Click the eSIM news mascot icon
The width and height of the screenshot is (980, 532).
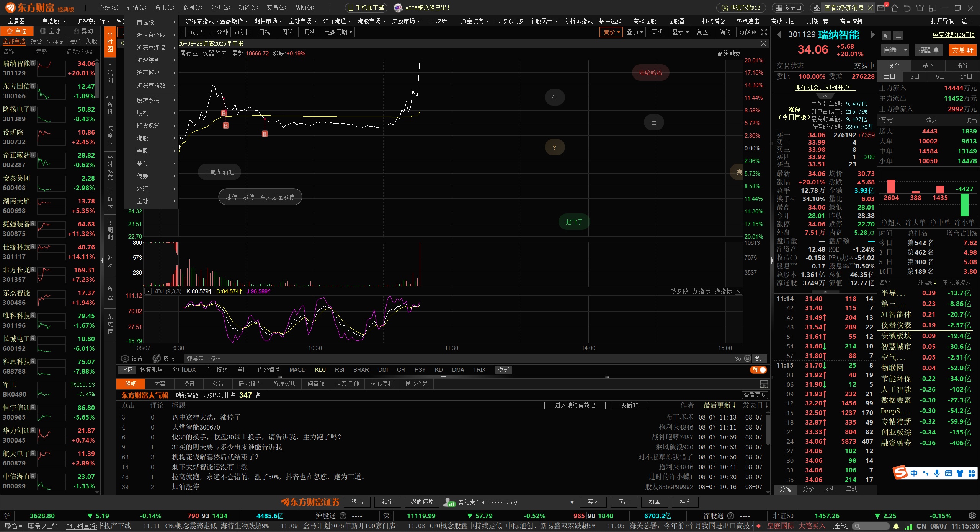398,8
